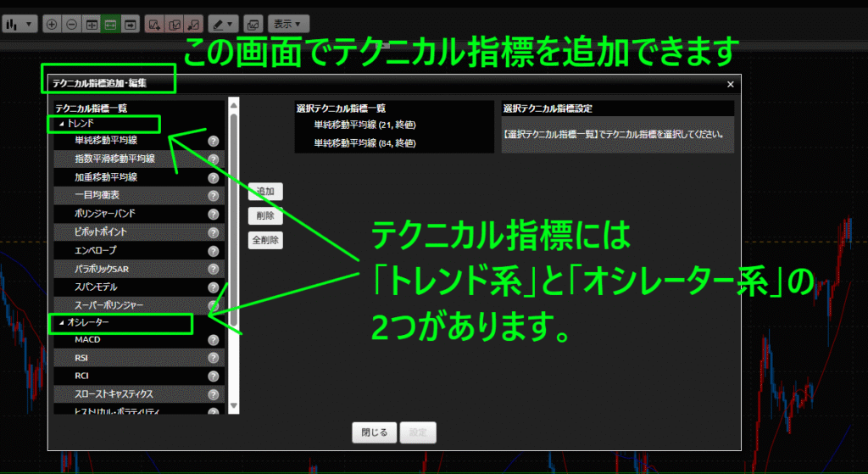This screenshot has height=474, width=868.
Task: Click the add chart icon with plus
Action: point(154,25)
